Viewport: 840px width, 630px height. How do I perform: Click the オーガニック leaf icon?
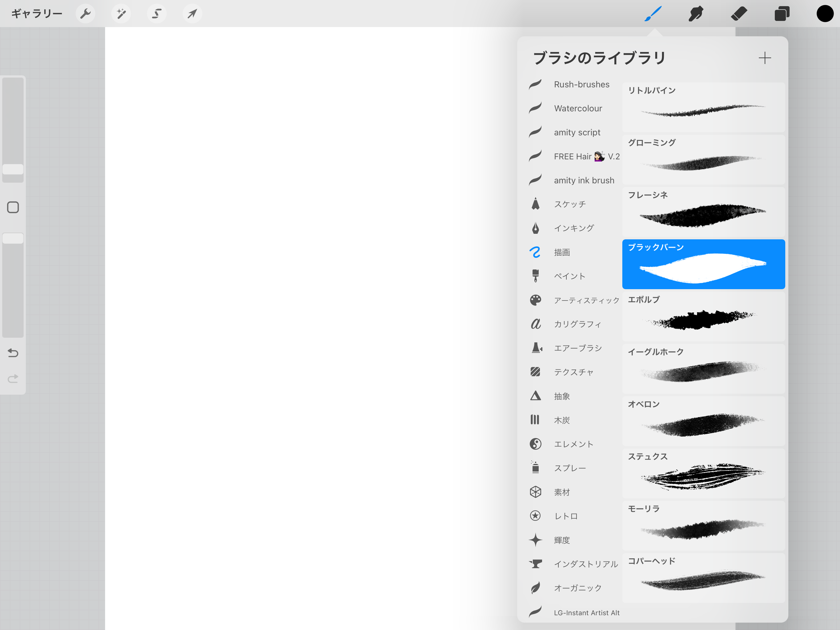point(535,588)
